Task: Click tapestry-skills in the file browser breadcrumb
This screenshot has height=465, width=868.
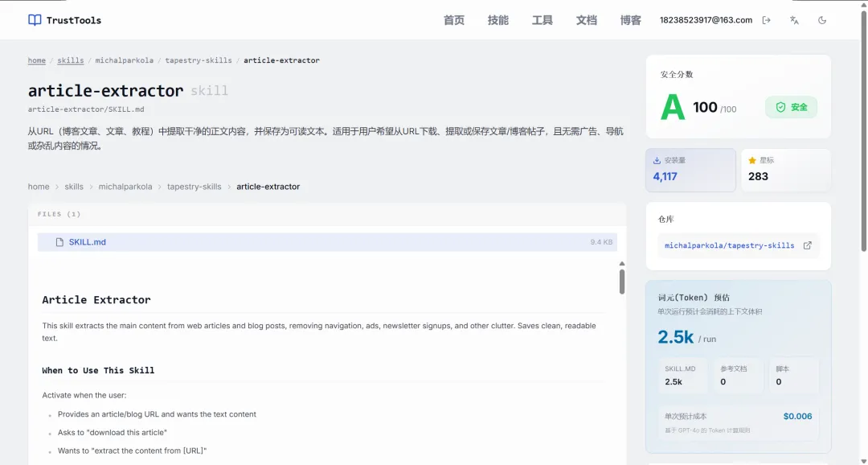Action: (x=194, y=187)
